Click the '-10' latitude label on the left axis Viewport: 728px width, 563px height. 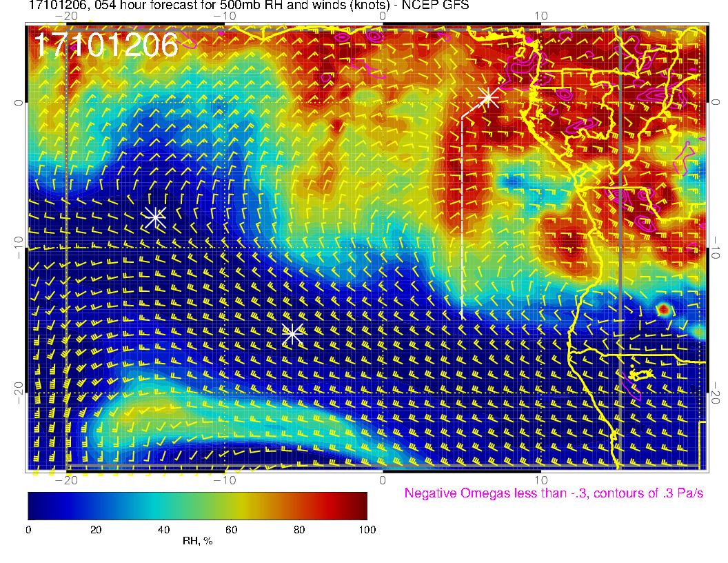click(19, 248)
